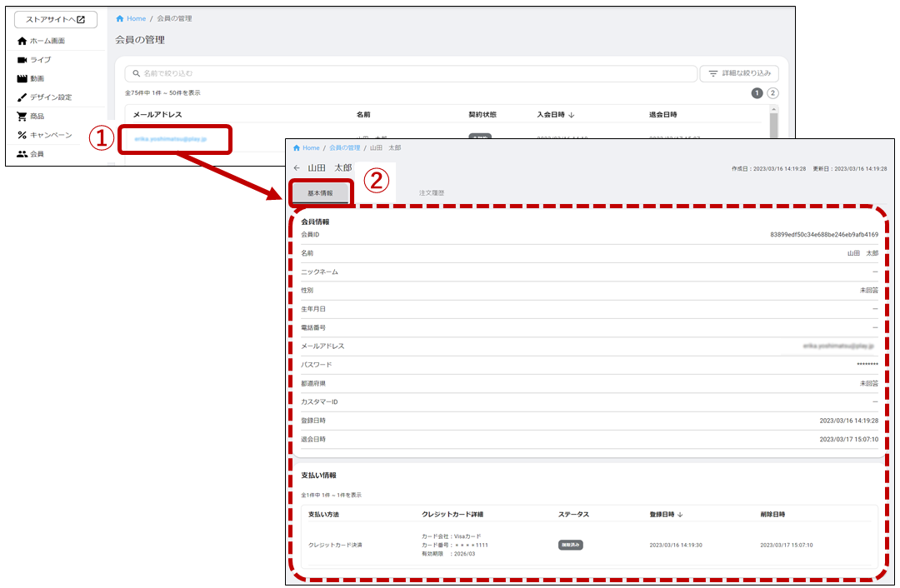Click payment date 2023/03/16 14:19:30
The width and height of the screenshot is (900, 588).
point(676,545)
